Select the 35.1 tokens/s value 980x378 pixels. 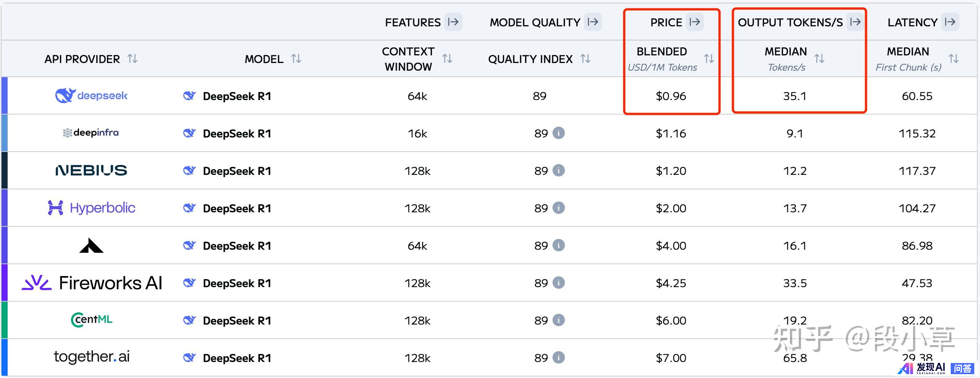tap(795, 96)
